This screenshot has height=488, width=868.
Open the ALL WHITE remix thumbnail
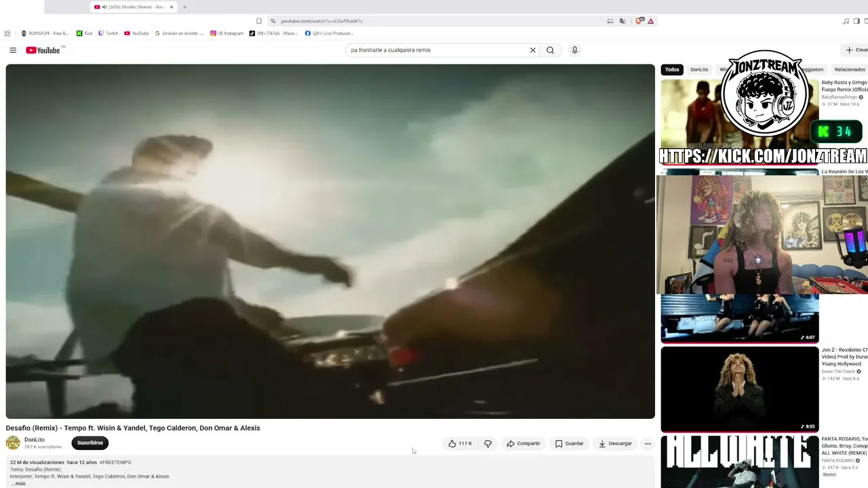coord(740,462)
